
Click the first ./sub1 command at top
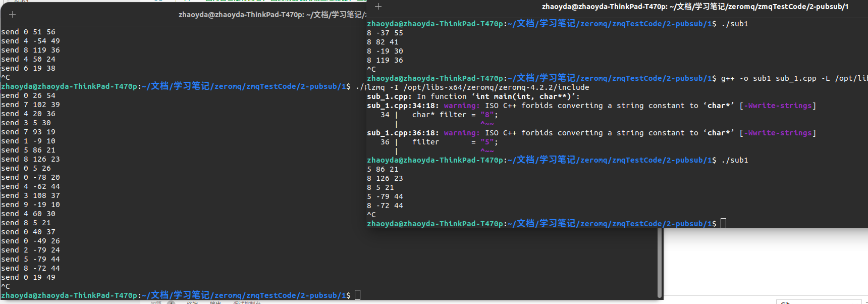[x=734, y=24]
